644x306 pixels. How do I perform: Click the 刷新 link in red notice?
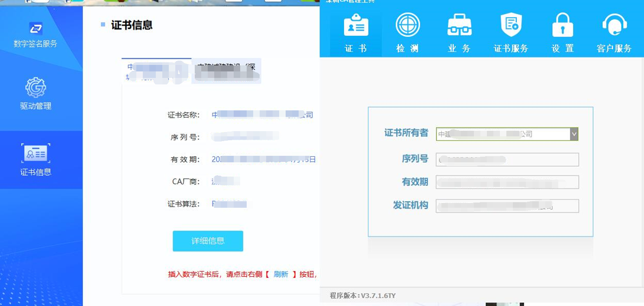pyautogui.click(x=280, y=274)
